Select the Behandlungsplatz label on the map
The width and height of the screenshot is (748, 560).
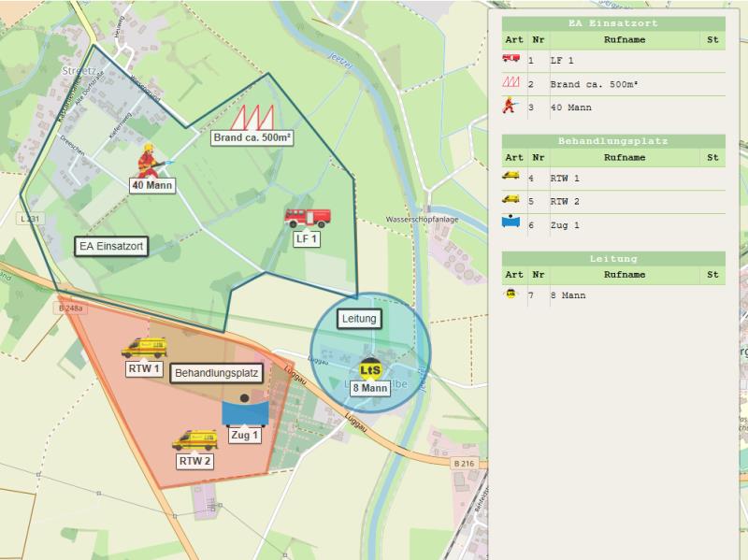click(216, 373)
